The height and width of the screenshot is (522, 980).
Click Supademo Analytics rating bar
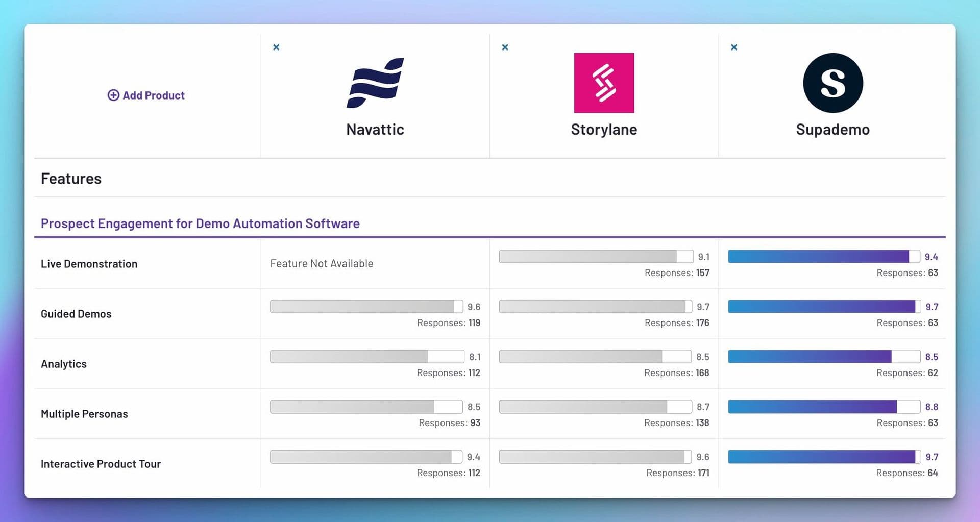point(824,357)
